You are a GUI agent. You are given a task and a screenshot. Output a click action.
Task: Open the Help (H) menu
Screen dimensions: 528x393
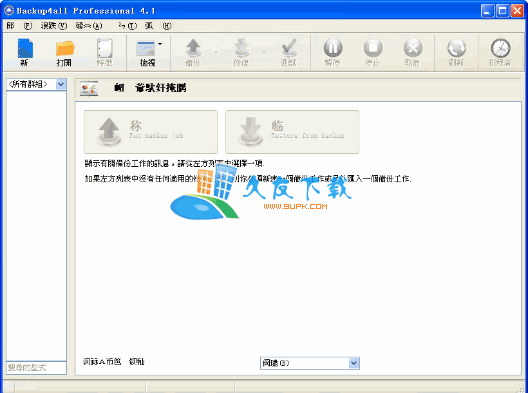click(x=158, y=26)
